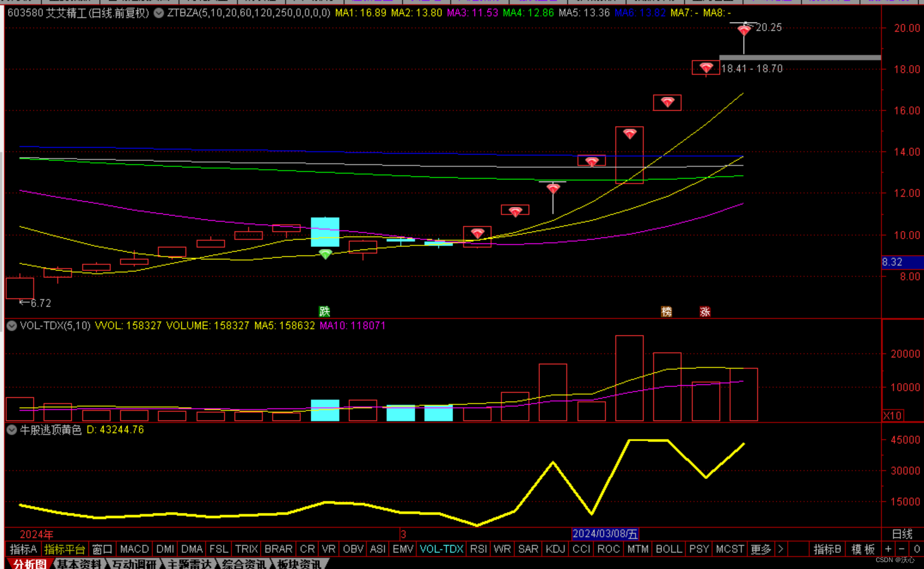The width and height of the screenshot is (924, 569).
Task: Click the 8.32 price tag on axis
Action: 902,262
